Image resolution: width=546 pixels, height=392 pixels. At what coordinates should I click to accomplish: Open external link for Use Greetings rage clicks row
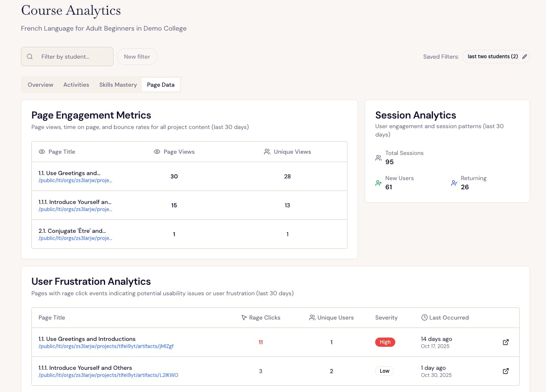coord(506,342)
